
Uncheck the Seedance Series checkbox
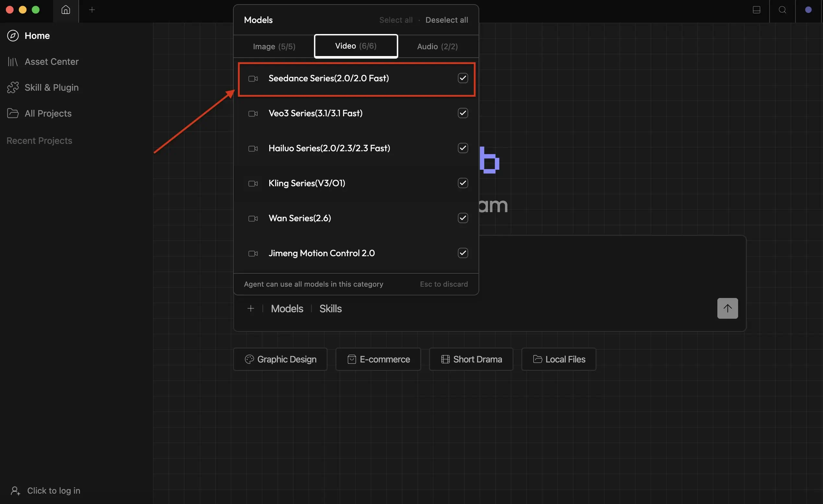(x=463, y=78)
